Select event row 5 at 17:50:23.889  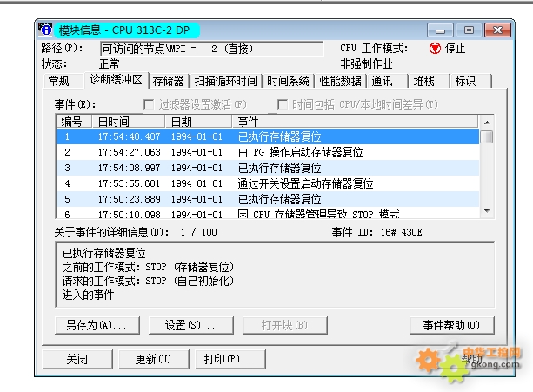point(268,199)
